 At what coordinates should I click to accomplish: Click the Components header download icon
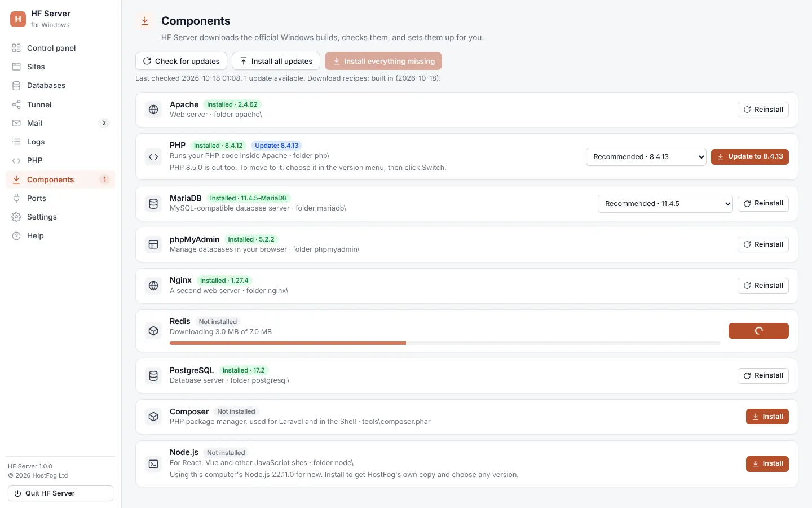pos(145,21)
